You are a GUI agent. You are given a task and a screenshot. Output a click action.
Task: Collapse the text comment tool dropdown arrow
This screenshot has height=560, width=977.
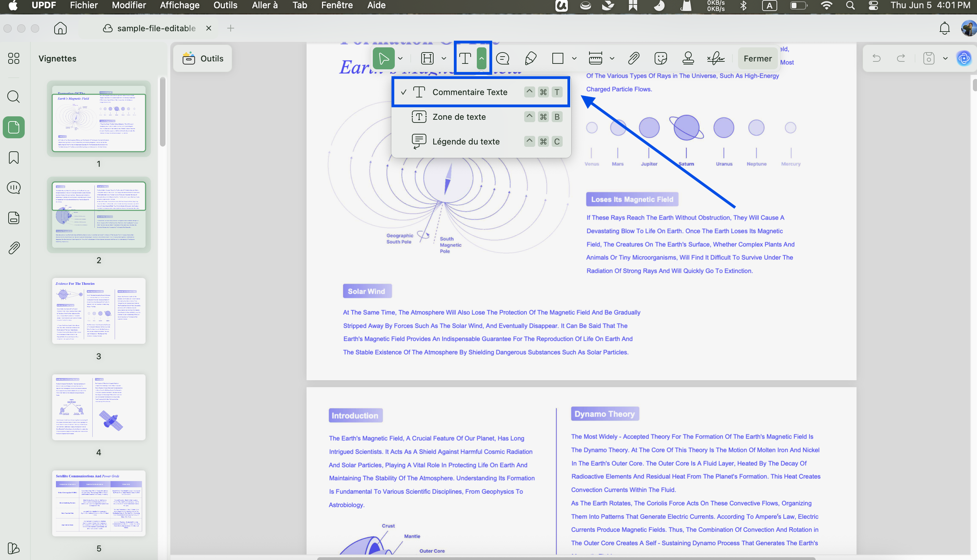pyautogui.click(x=481, y=58)
